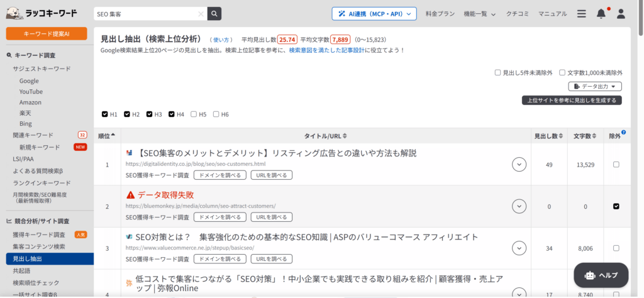Sort by タイトル/URL column header
Viewport: 644px width, 298px height.
(326, 136)
